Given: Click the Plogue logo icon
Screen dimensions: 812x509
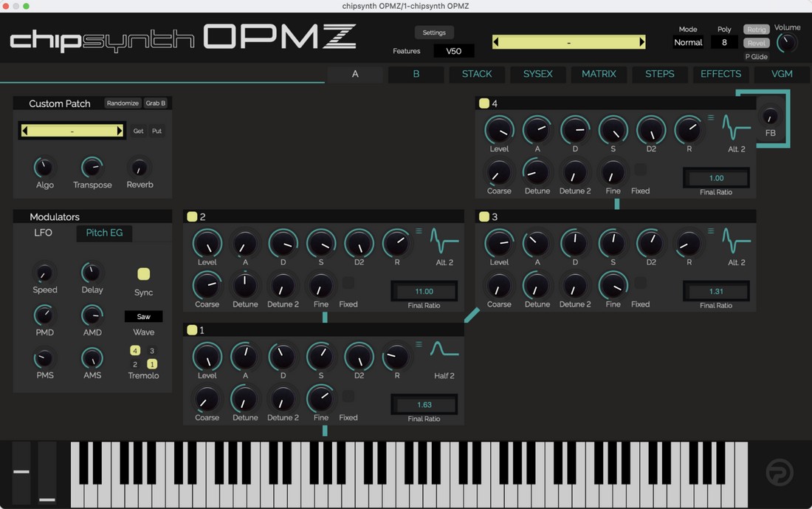Looking at the screenshot, I should (x=779, y=472).
